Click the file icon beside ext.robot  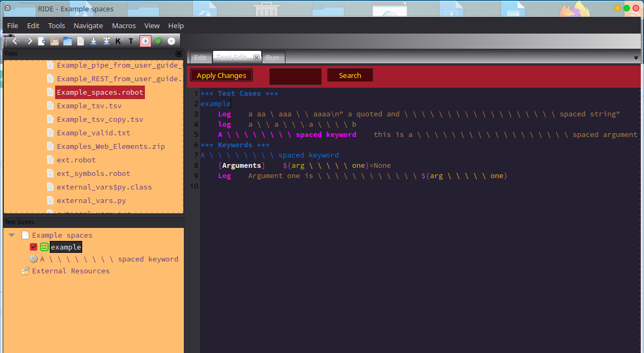[x=50, y=160]
